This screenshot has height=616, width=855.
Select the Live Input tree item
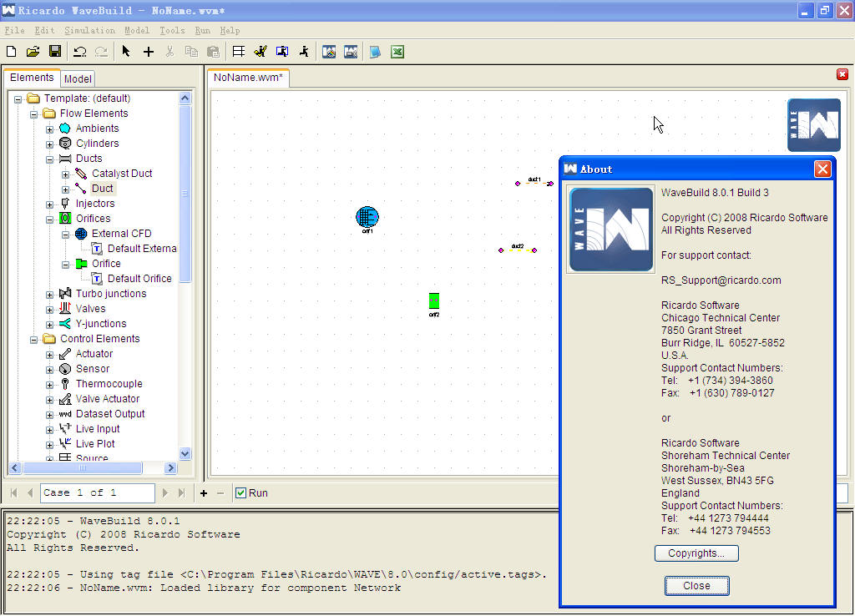click(x=98, y=429)
